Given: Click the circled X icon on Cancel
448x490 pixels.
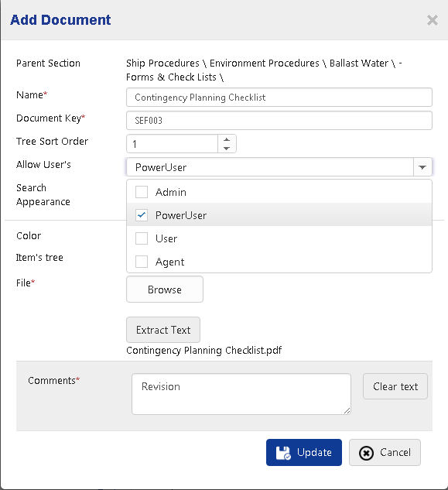Looking at the screenshot, I should point(366,453).
